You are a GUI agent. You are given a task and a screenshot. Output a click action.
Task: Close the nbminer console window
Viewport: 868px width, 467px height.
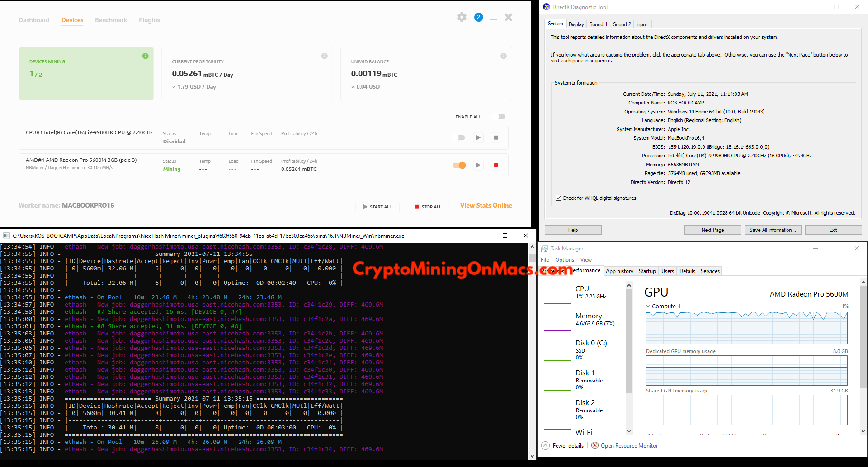525,236
